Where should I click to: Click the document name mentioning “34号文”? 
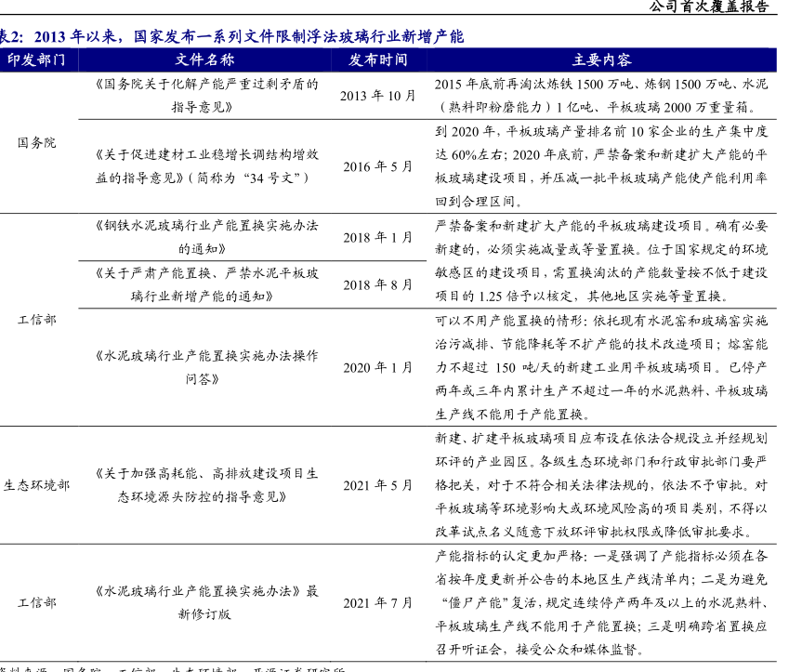[205, 166]
